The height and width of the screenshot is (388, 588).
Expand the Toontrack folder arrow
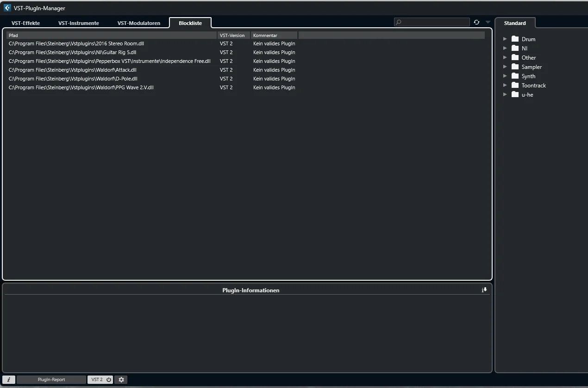[505, 85]
